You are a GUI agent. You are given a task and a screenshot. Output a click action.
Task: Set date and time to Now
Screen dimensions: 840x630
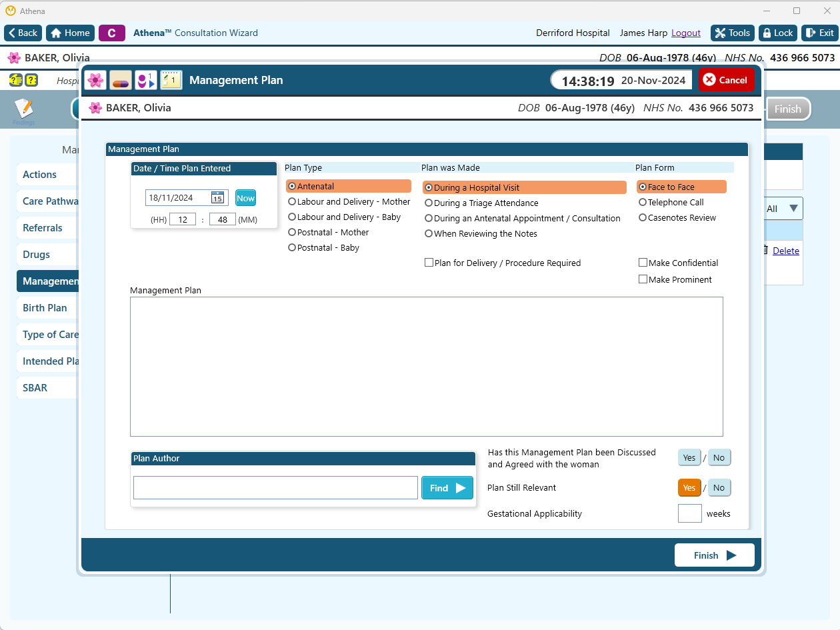pos(245,198)
